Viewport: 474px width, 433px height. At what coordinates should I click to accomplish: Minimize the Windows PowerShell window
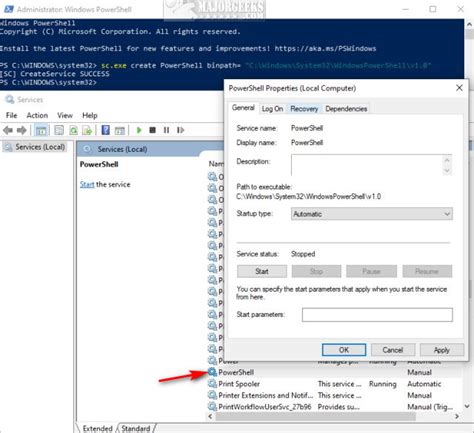pyautogui.click(x=406, y=9)
